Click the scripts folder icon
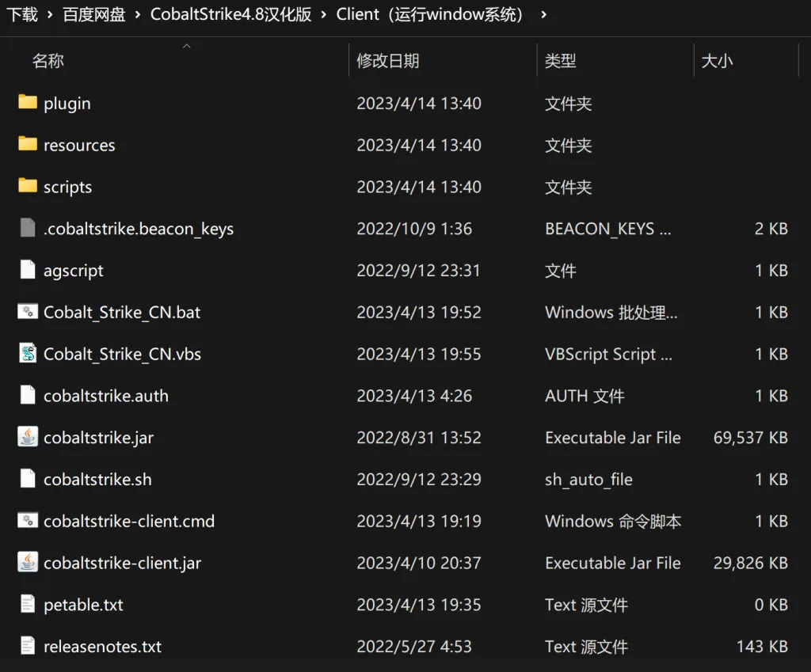 tap(28, 185)
